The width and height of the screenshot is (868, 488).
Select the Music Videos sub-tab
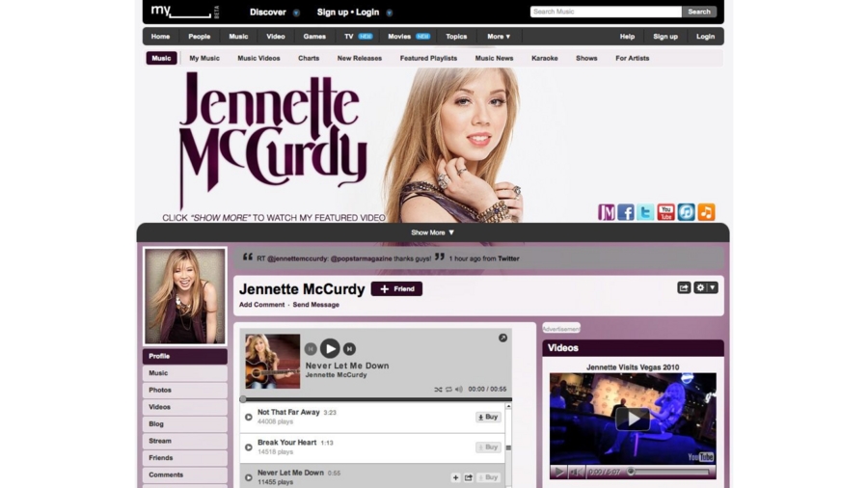(x=258, y=58)
